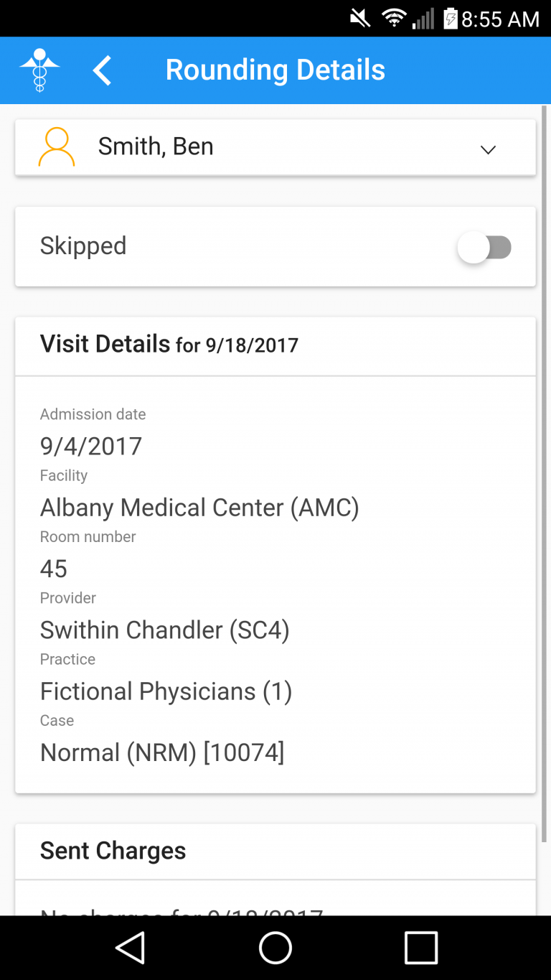Tap provider Swithin Chandler (SC4)
This screenshot has height=980, width=551.
point(165,630)
